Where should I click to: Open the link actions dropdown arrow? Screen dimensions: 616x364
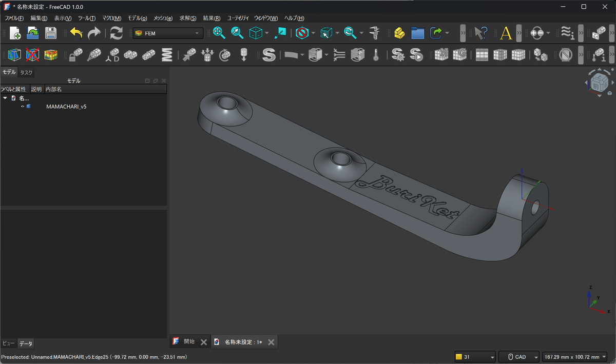pos(447,33)
